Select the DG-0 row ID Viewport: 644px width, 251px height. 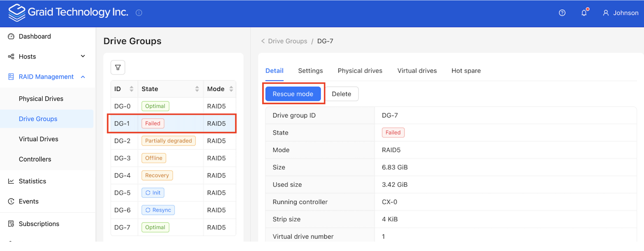tap(122, 106)
